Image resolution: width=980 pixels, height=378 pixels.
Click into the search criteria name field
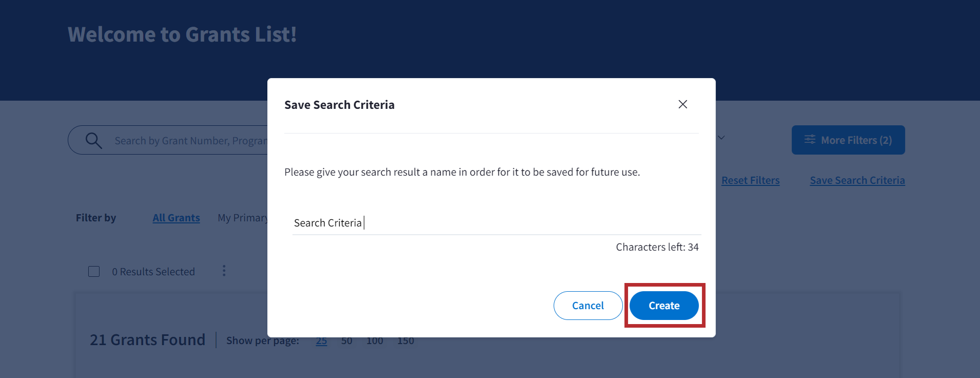click(x=496, y=223)
